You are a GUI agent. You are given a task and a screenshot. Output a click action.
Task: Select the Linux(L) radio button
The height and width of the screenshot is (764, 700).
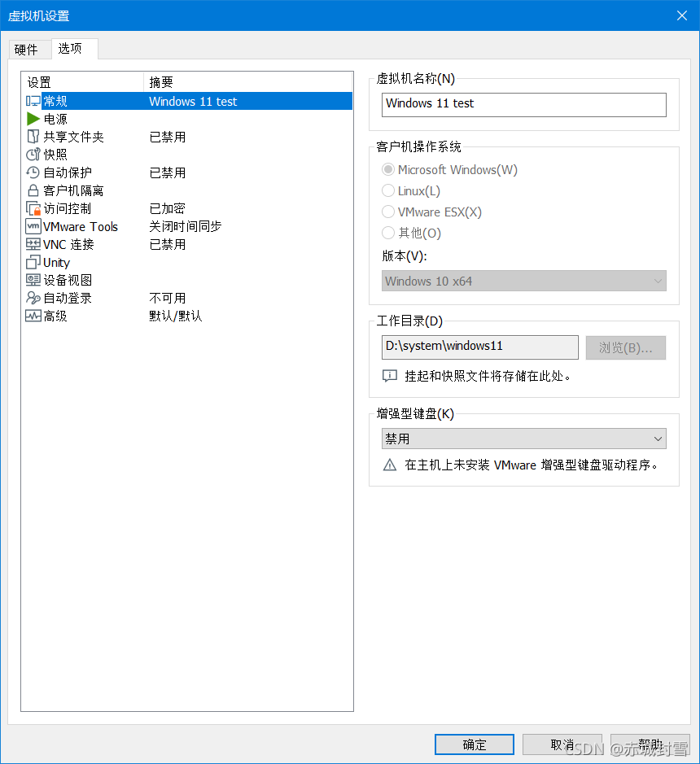point(388,190)
